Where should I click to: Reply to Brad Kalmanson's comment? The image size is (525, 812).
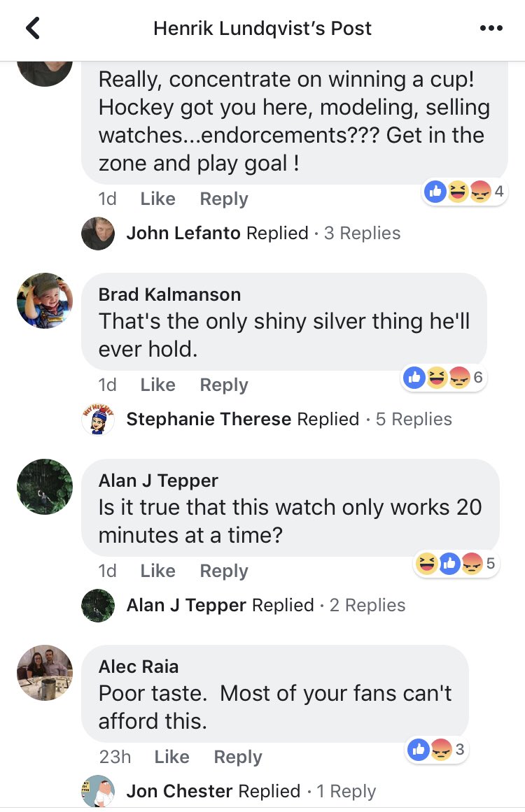click(x=224, y=385)
